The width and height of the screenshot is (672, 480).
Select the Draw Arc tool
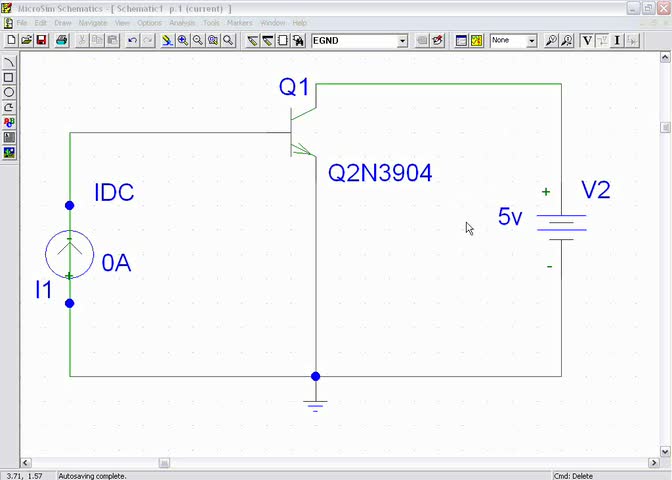pos(9,62)
